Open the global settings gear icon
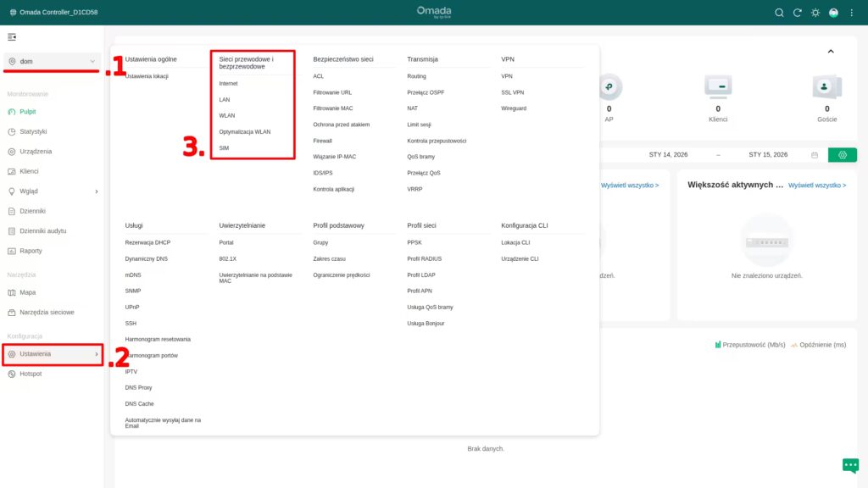The image size is (868, 488). [x=815, y=12]
